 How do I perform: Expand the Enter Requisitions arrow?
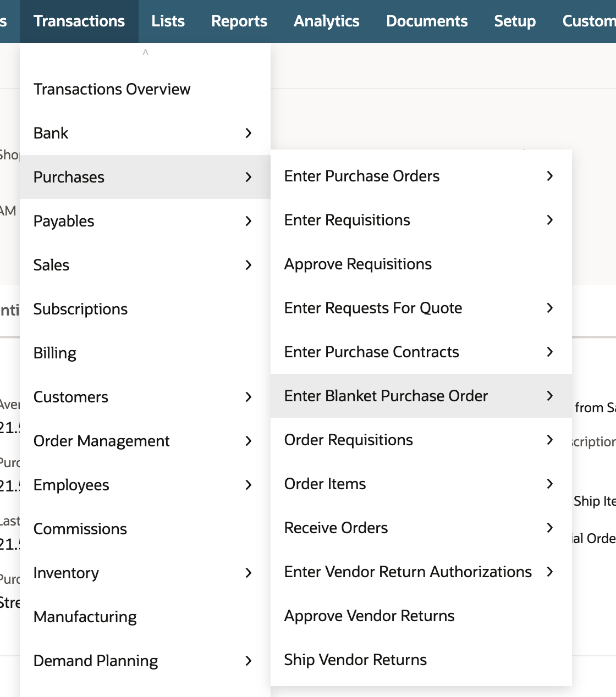pyautogui.click(x=550, y=220)
